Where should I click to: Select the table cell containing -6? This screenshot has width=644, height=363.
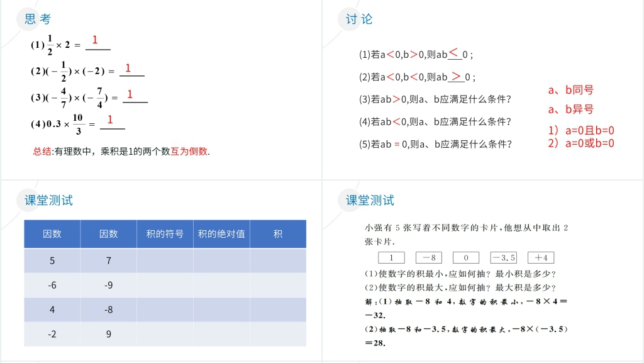coord(52,285)
